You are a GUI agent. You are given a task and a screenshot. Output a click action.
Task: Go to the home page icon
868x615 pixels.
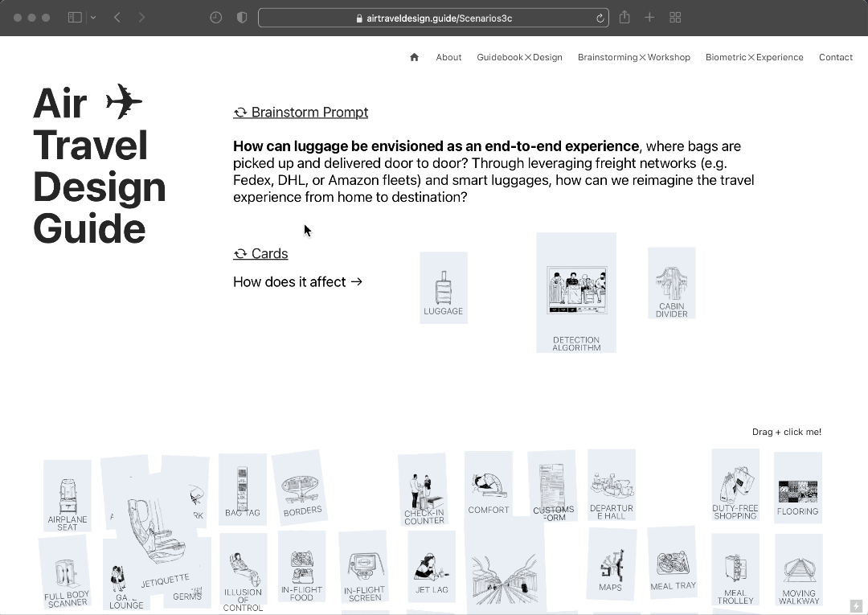[414, 57]
